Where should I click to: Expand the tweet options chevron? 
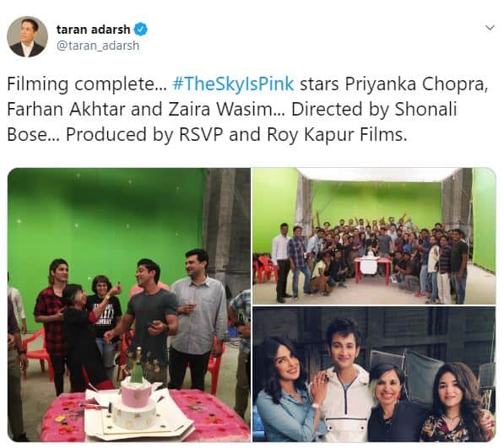tap(490, 28)
